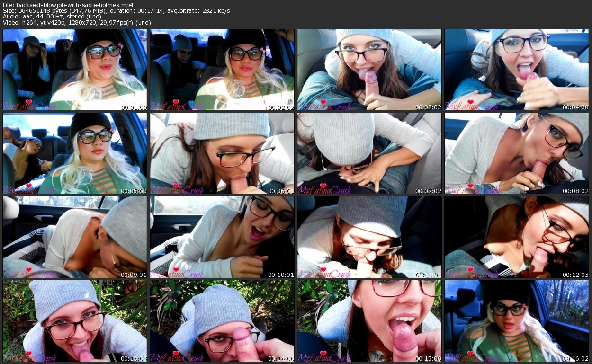Choose the thumbnail marked 00:10:01

(222, 237)
